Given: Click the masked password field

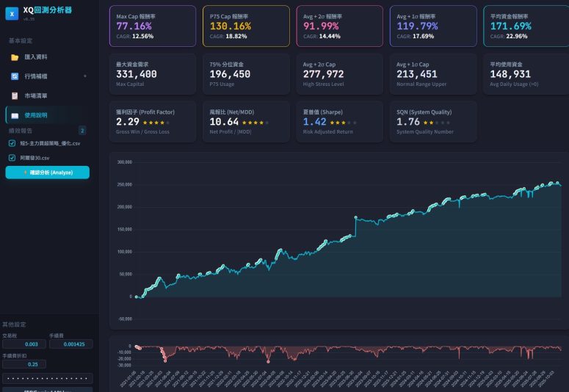Looking at the screenshot, I should [x=47, y=377].
